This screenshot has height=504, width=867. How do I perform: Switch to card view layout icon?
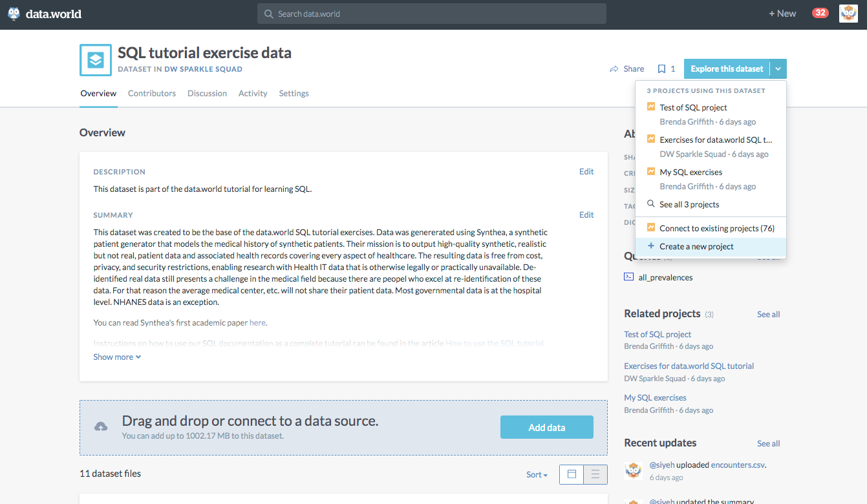(572, 474)
